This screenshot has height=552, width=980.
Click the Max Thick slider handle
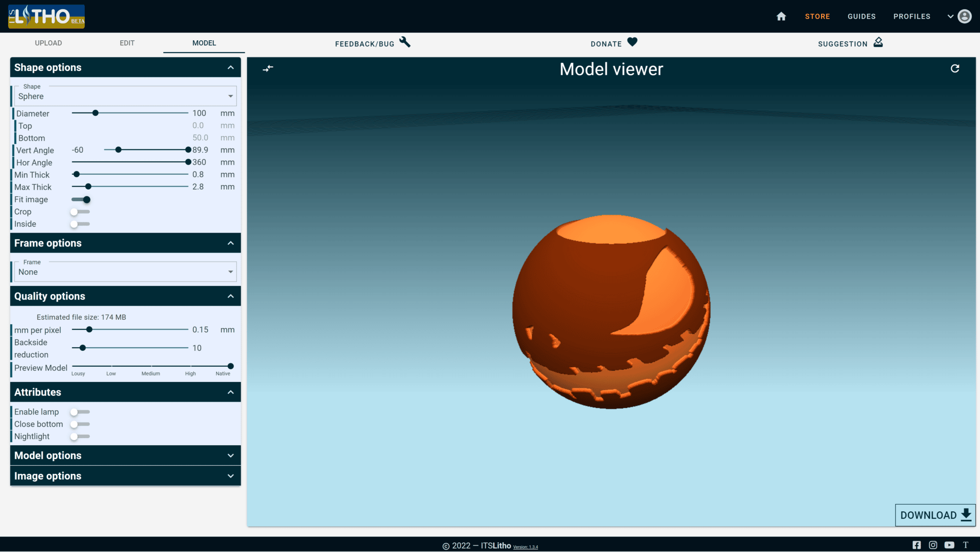tap(88, 187)
